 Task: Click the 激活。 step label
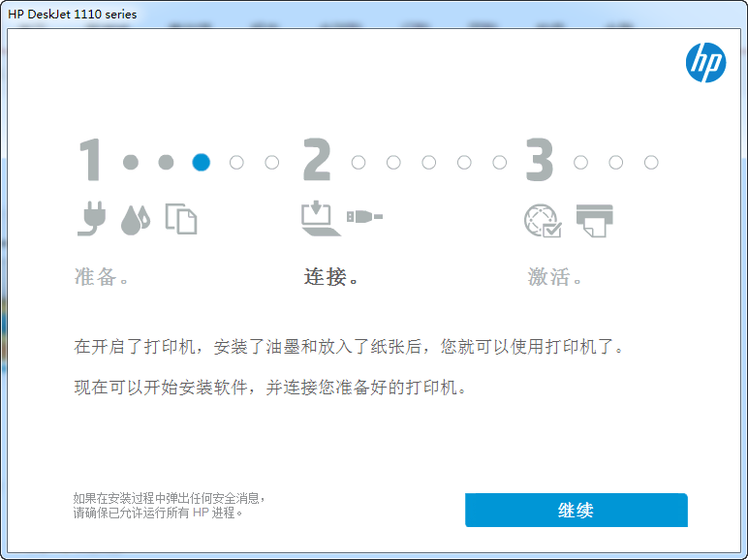click(x=554, y=277)
